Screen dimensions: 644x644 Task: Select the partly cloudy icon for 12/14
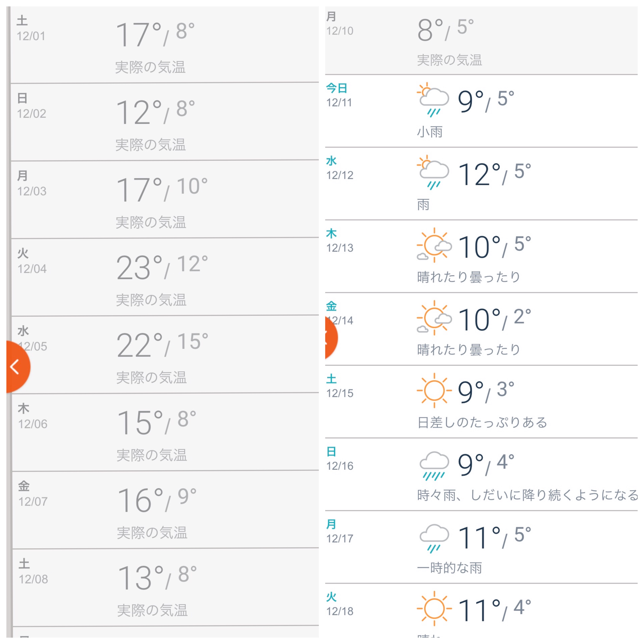pyautogui.click(x=434, y=318)
